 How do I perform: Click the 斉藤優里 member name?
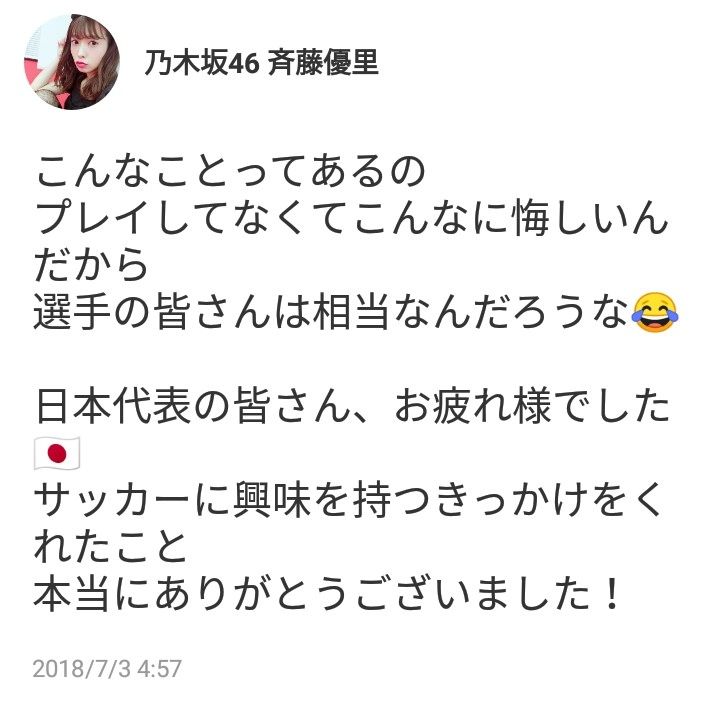coord(323,62)
